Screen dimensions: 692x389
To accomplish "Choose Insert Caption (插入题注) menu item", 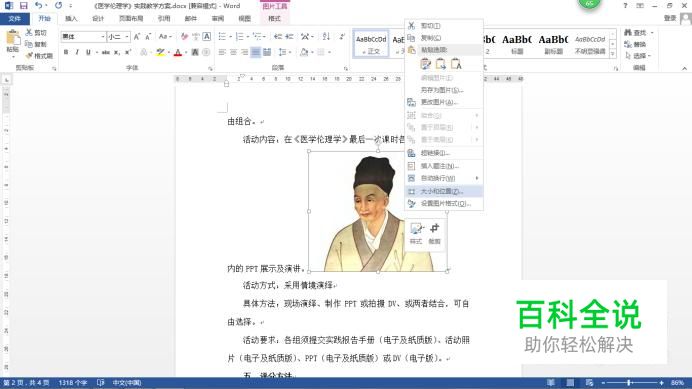I will pos(444,166).
